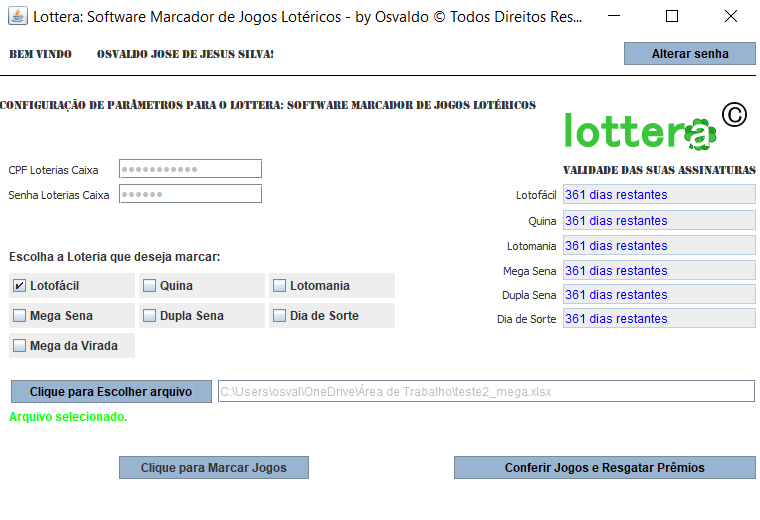
Task: Click Mega Sena subscription validity field
Action: 659,270
